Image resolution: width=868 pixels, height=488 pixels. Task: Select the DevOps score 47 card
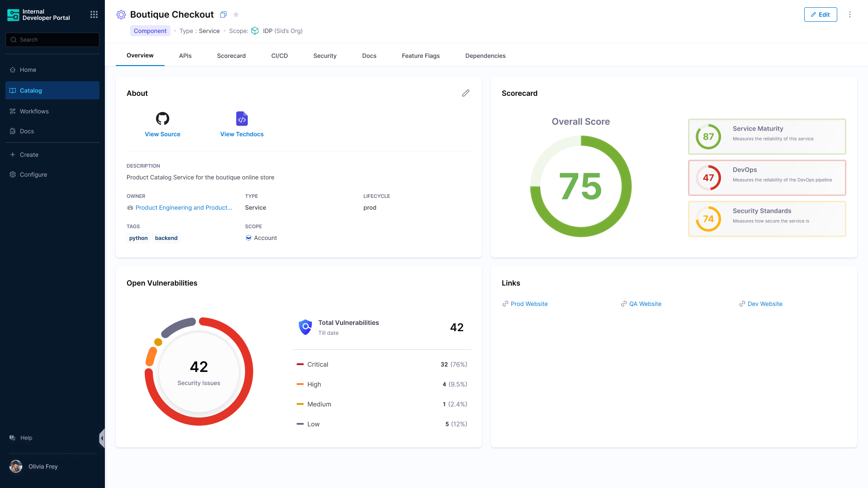767,178
